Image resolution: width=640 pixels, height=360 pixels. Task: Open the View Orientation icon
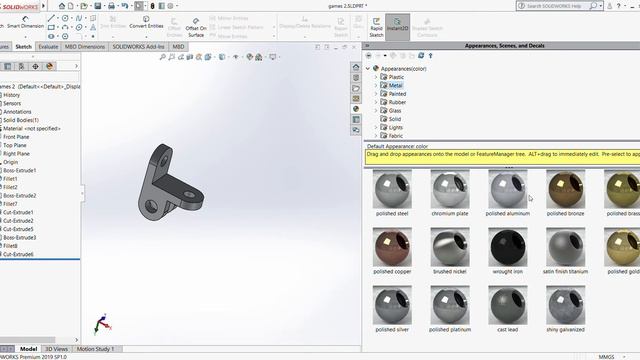click(208, 57)
